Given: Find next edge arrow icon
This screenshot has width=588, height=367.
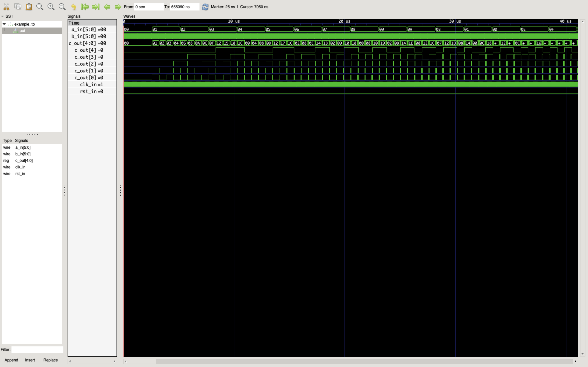Looking at the screenshot, I should click(118, 7).
